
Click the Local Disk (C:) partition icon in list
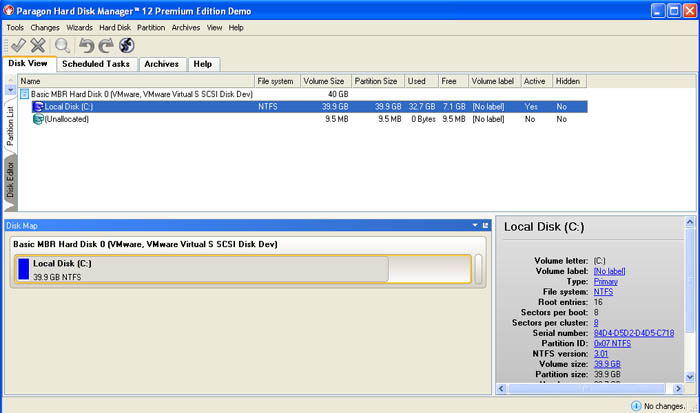38,107
